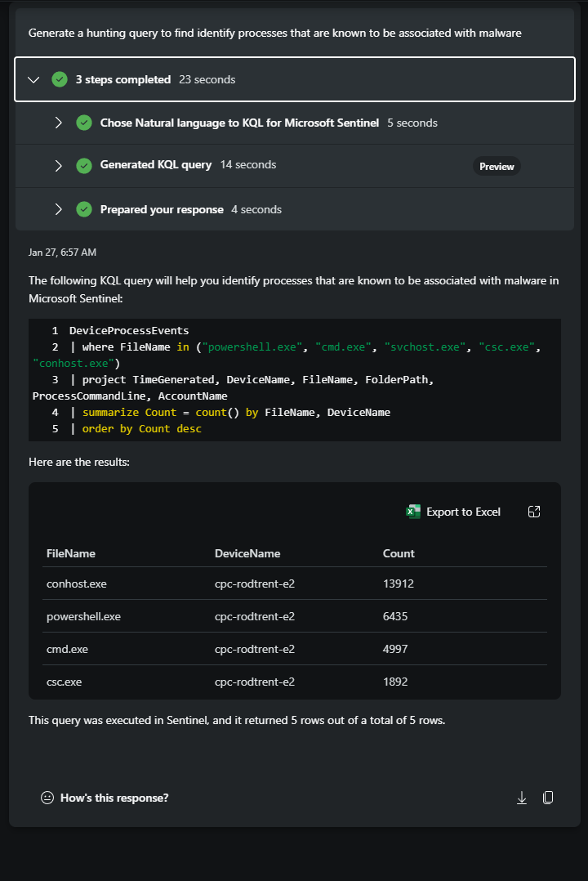Click DeviceProcessEvents in the query code
The width and height of the screenshot is (588, 881).
[x=129, y=331]
